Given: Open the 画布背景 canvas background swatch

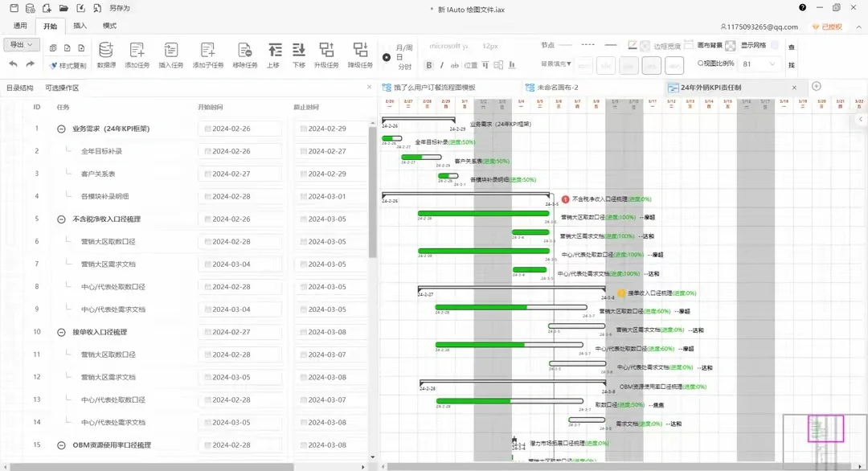Looking at the screenshot, I should 730,45.
